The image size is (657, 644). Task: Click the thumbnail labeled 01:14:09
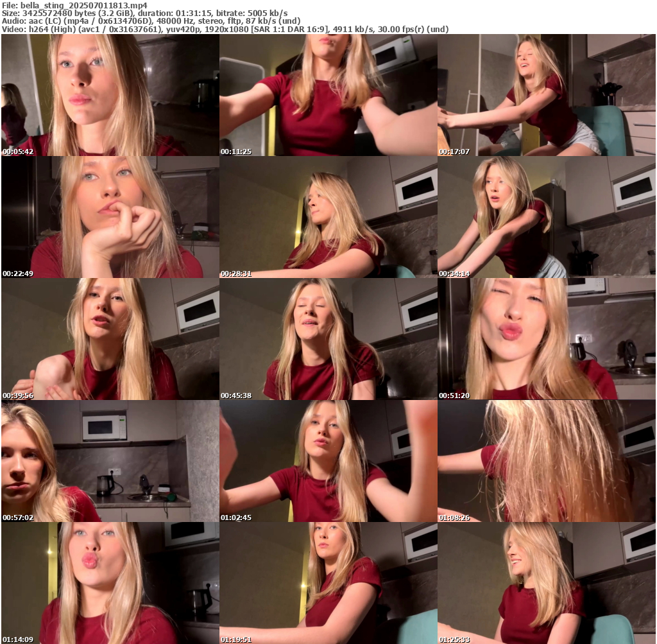(x=110, y=583)
